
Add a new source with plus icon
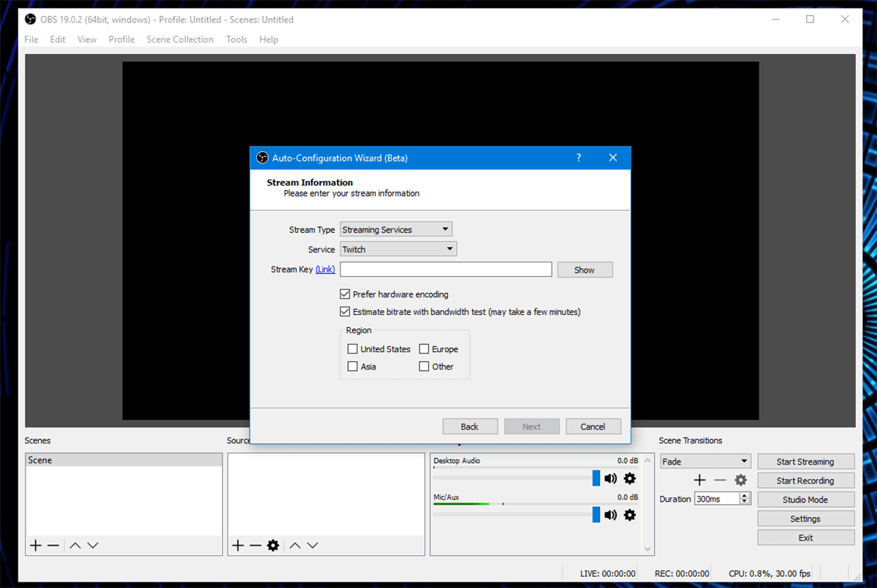tap(238, 545)
